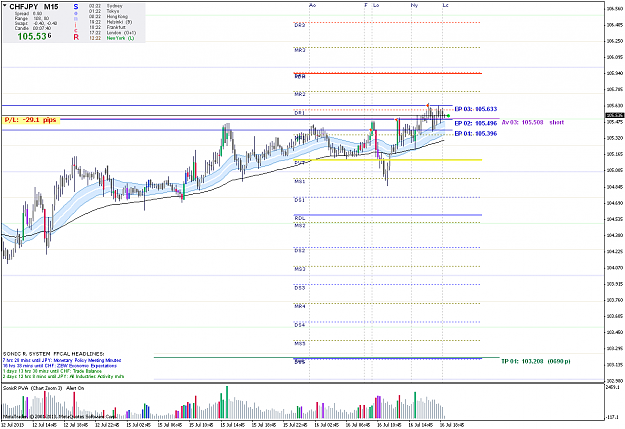This screenshot has width=625, height=429.
Task: Click the Tokyo session clock row
Action: click(x=104, y=11)
